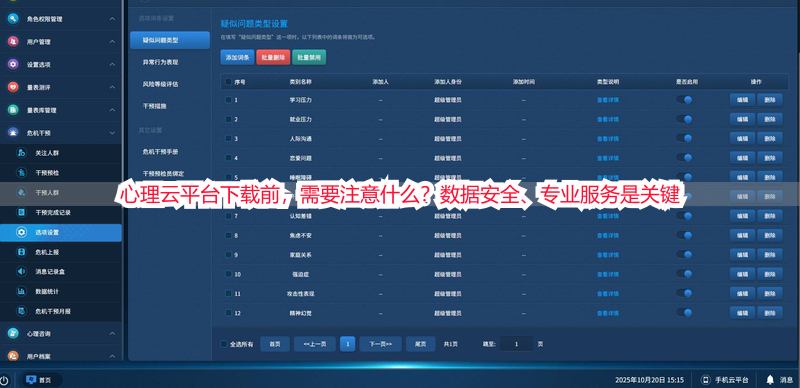
Task: Tick the 全选所有 checkbox
Action: [223, 344]
